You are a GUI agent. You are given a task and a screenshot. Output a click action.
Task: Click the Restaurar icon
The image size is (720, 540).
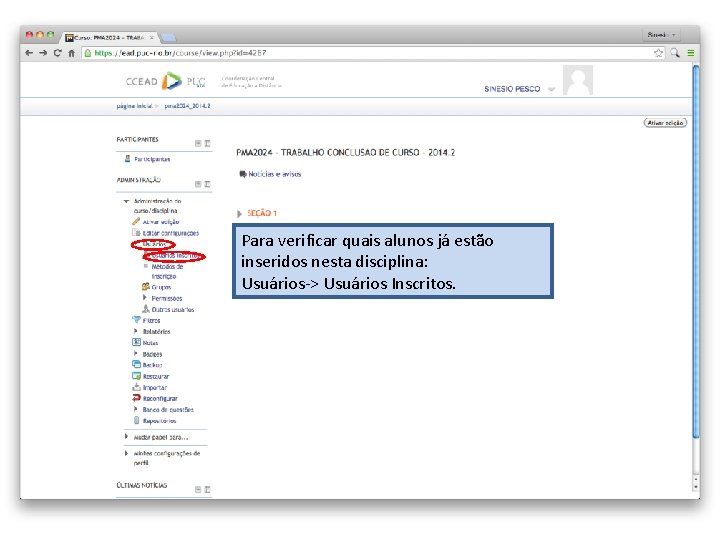(x=136, y=376)
